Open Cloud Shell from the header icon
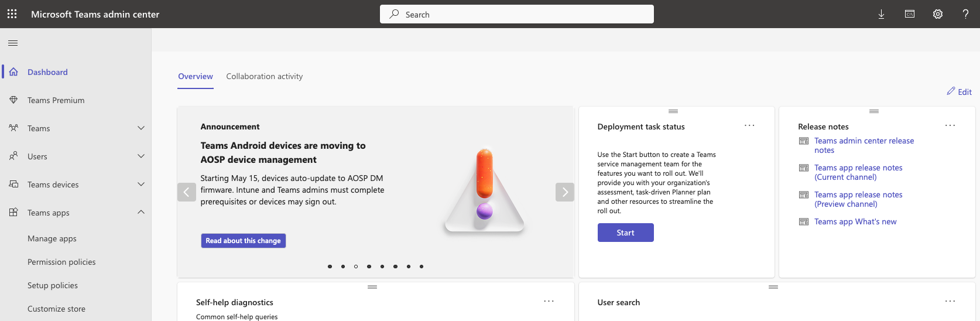Image resolution: width=980 pixels, height=321 pixels. point(910,14)
